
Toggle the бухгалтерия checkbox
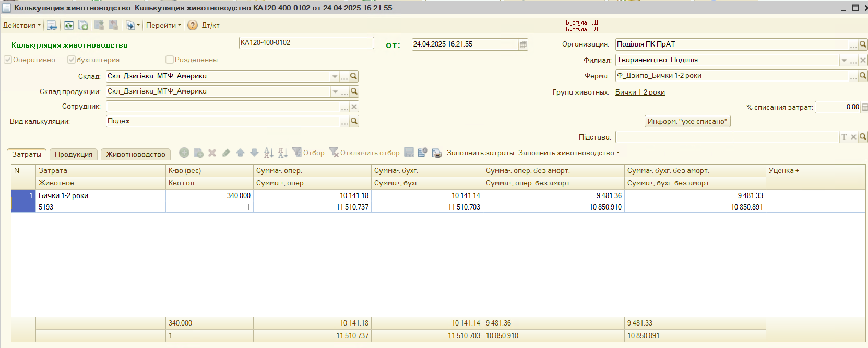tap(72, 60)
